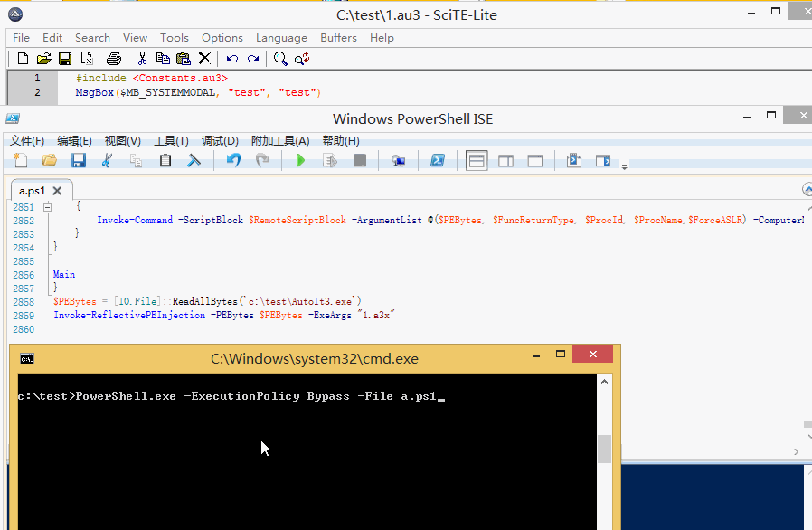Cut text using the scissors icon in SciTE
Screen dimensions: 812x530
coord(142,58)
